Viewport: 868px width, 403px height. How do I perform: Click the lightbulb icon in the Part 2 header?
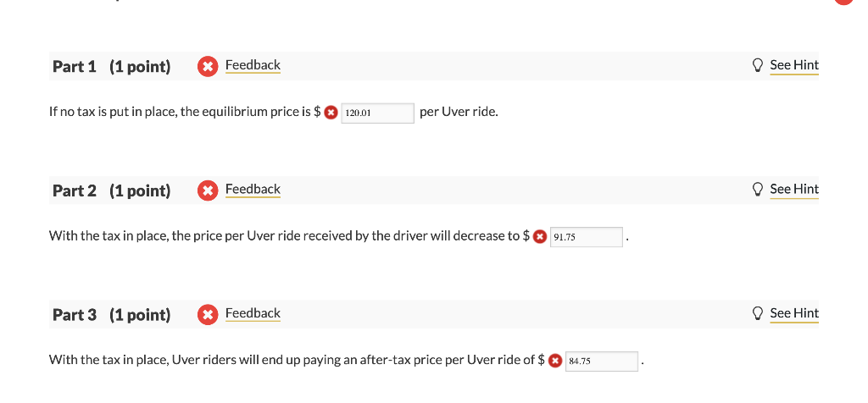(x=757, y=189)
